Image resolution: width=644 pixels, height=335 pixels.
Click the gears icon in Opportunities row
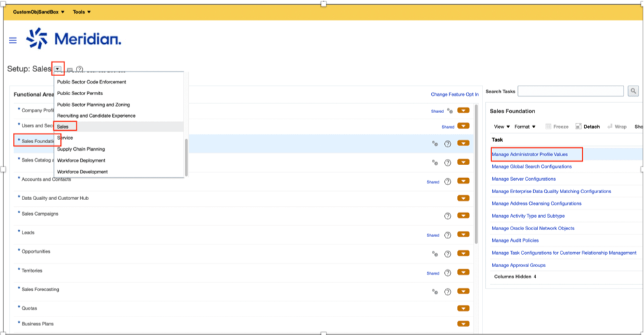[435, 253]
